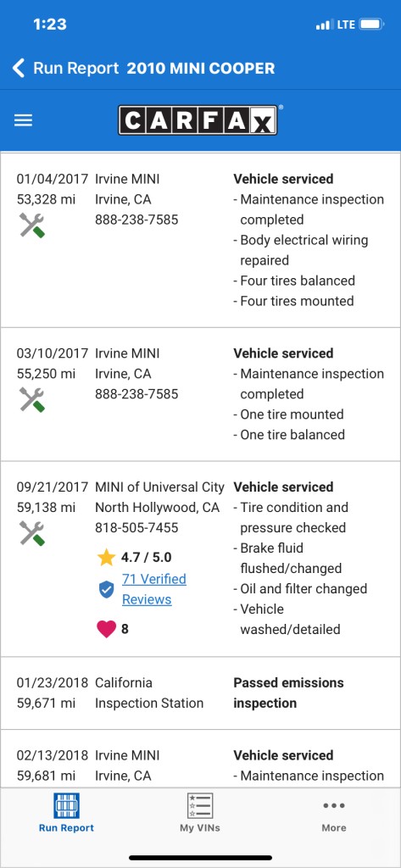The width and height of the screenshot is (401, 868).
Task: Tap the gold star rating icon
Action: pos(106,558)
